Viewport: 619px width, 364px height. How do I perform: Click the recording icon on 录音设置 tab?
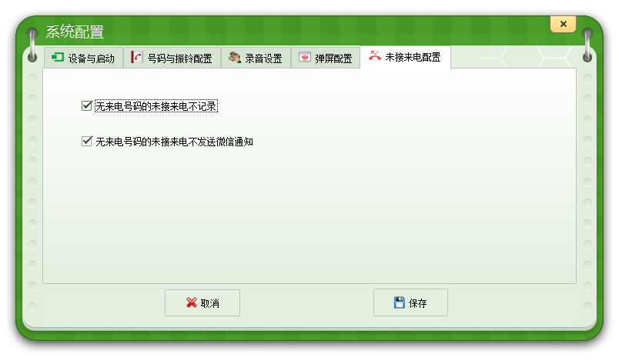coord(234,58)
